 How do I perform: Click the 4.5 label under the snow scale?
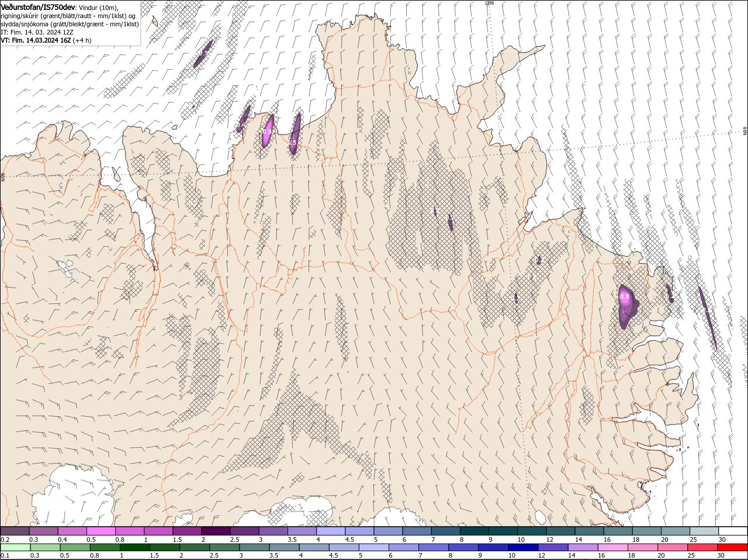click(349, 539)
